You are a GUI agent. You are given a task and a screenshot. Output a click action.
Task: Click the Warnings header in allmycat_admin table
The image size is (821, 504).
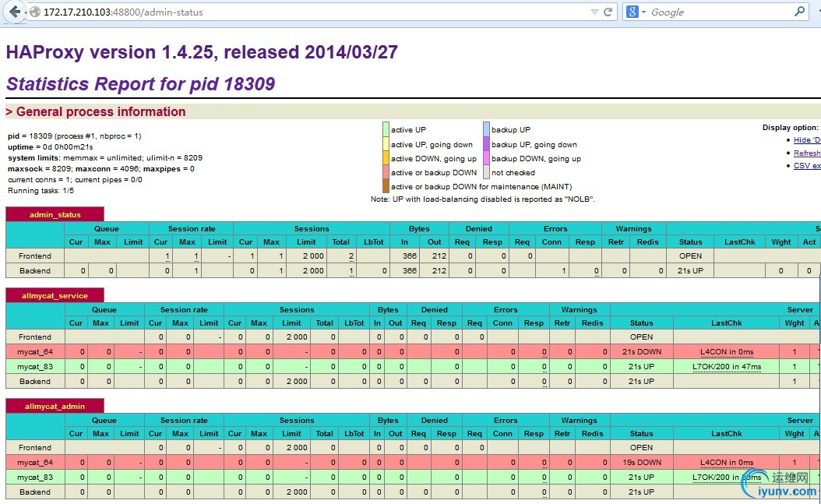point(579,420)
